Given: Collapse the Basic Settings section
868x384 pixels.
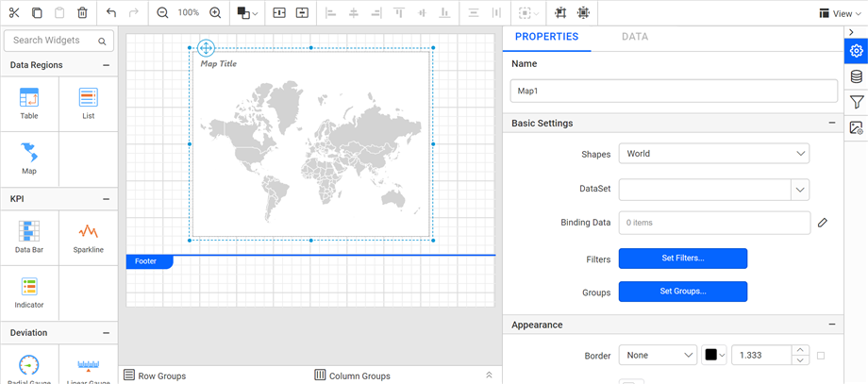Looking at the screenshot, I should (831, 124).
